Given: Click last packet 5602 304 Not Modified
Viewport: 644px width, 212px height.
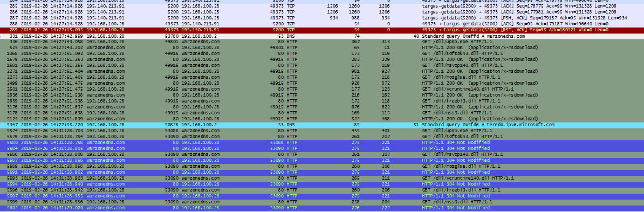Looking at the screenshot, I should pyautogui.click(x=322, y=208).
